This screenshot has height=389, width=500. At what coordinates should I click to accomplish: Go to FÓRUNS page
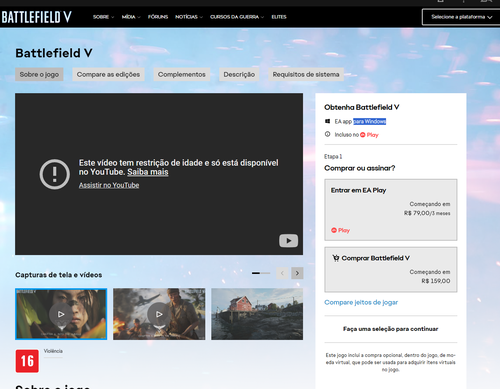click(x=158, y=17)
